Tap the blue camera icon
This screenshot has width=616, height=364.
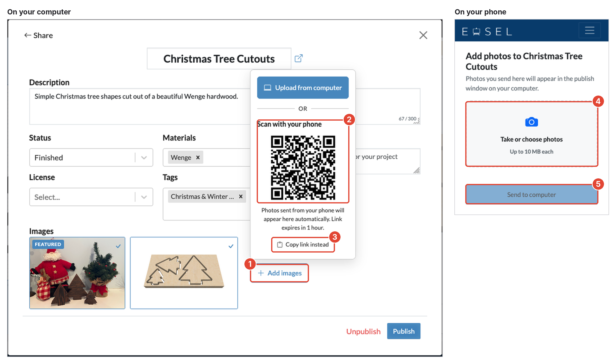[x=531, y=122]
